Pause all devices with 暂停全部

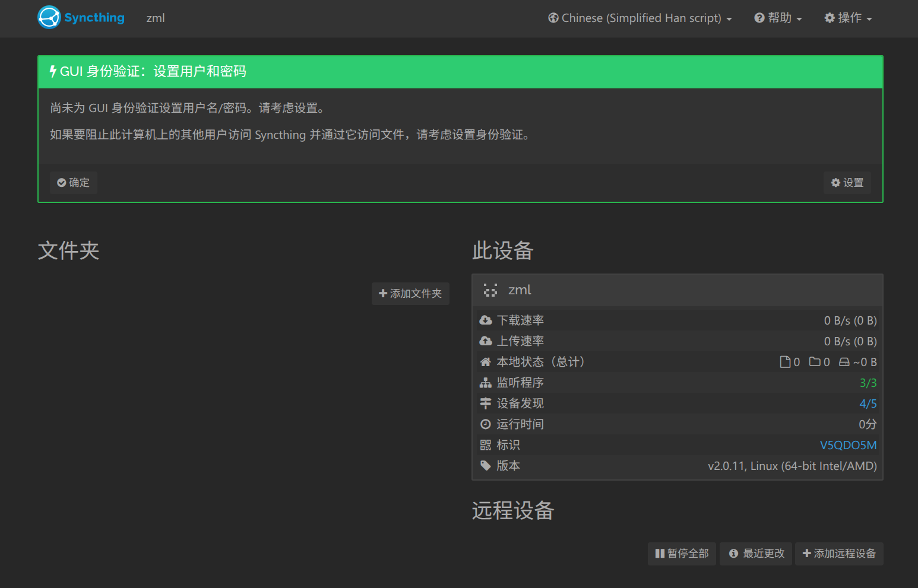coord(682,554)
